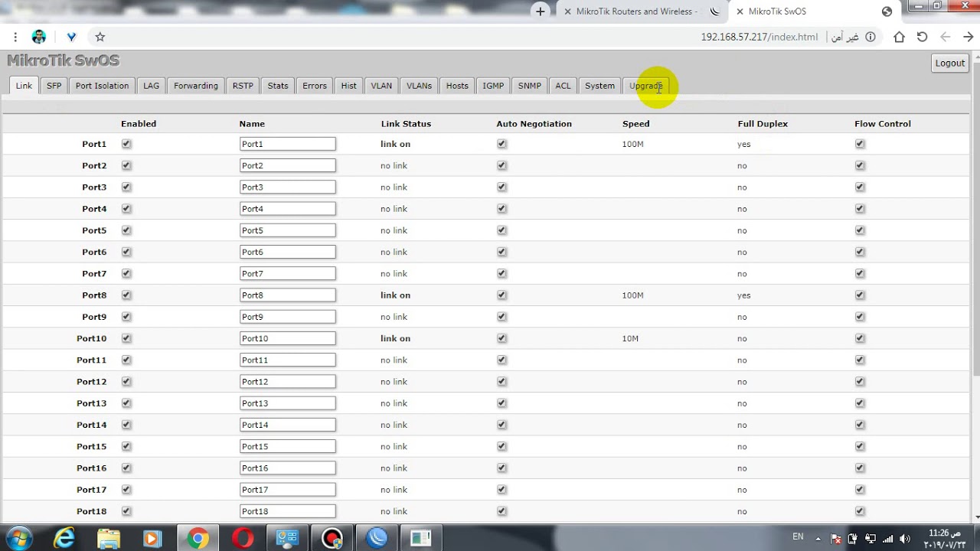This screenshot has height=551, width=980.
Task: Open the Action Center flag icon
Action: [x=836, y=539]
